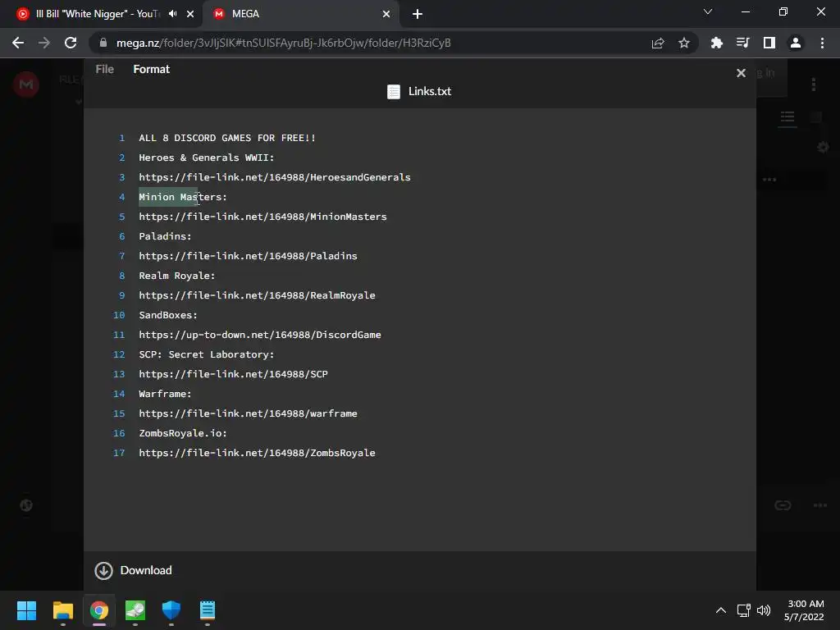Image resolution: width=840 pixels, height=630 pixels.
Task: Click the HeroesandGenerals link line
Action: pyautogui.click(x=274, y=177)
